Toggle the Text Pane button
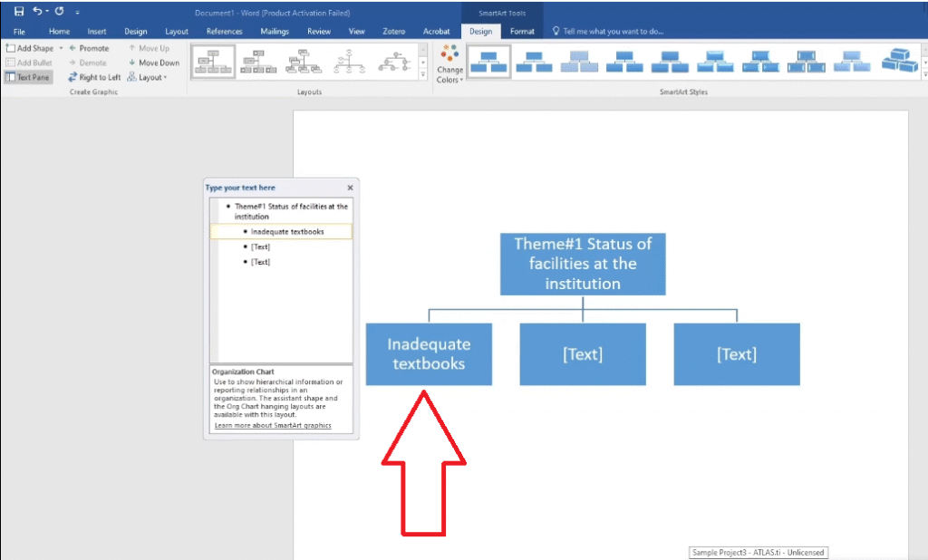Viewport: 928px width, 560px height. pyautogui.click(x=28, y=77)
